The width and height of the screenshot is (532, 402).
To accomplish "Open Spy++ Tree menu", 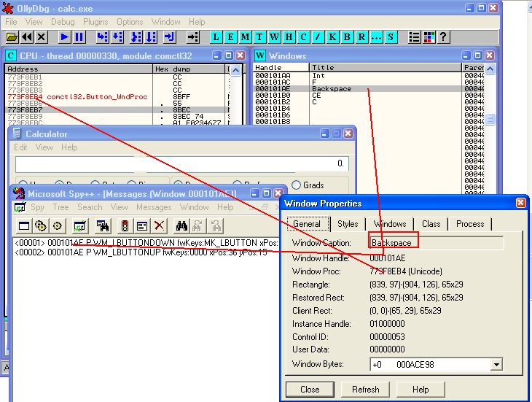I will coord(60,207).
